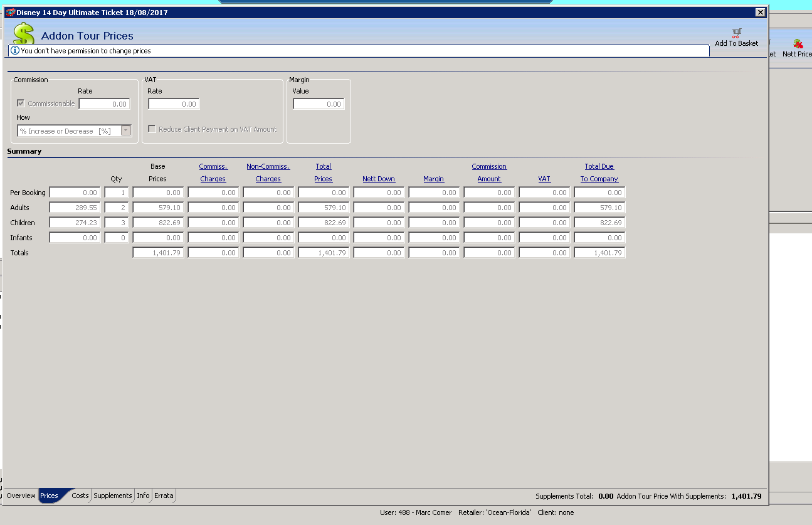Click the Adults Commission Amount field
The image size is (812, 525).
[x=489, y=208]
